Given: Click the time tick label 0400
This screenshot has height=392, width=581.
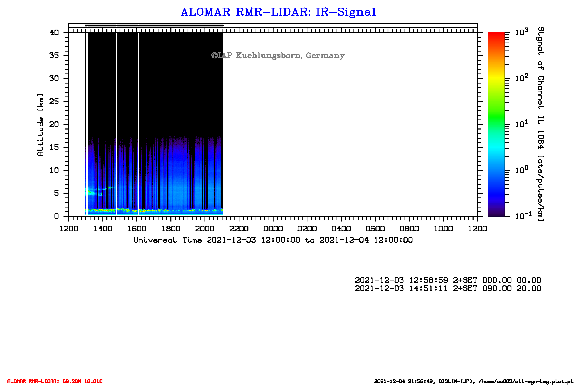Looking at the screenshot, I should pos(341,229).
